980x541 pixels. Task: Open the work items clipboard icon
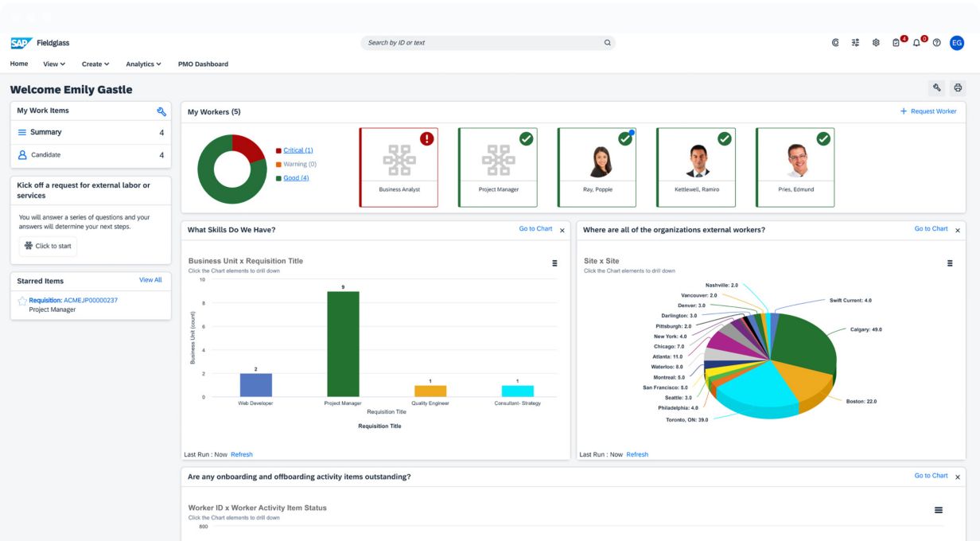(x=896, y=43)
